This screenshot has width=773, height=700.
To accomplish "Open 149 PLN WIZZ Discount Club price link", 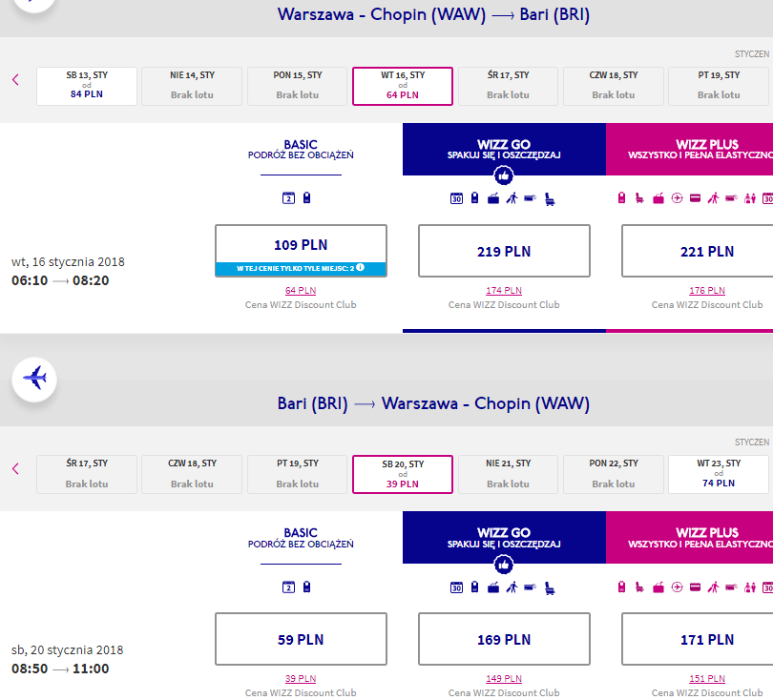I will (x=504, y=679).
